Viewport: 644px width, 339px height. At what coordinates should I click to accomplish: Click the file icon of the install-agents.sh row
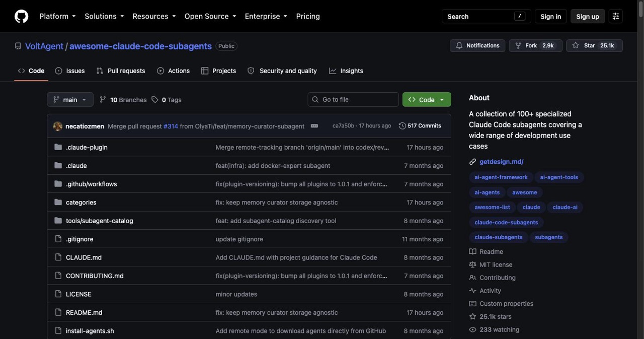pos(58,331)
